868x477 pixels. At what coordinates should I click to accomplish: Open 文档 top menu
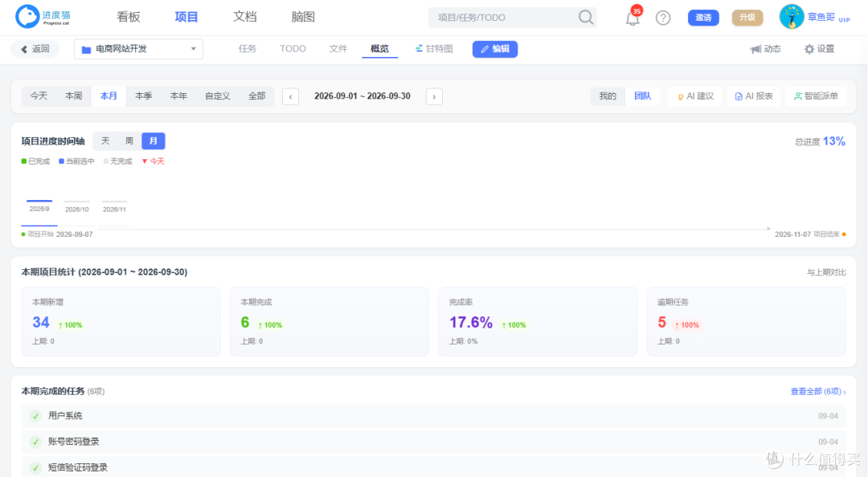[244, 17]
